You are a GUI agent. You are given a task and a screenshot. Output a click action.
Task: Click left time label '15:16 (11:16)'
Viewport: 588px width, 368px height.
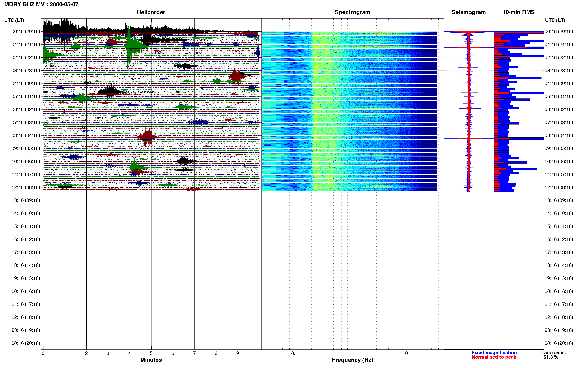[x=26, y=226]
